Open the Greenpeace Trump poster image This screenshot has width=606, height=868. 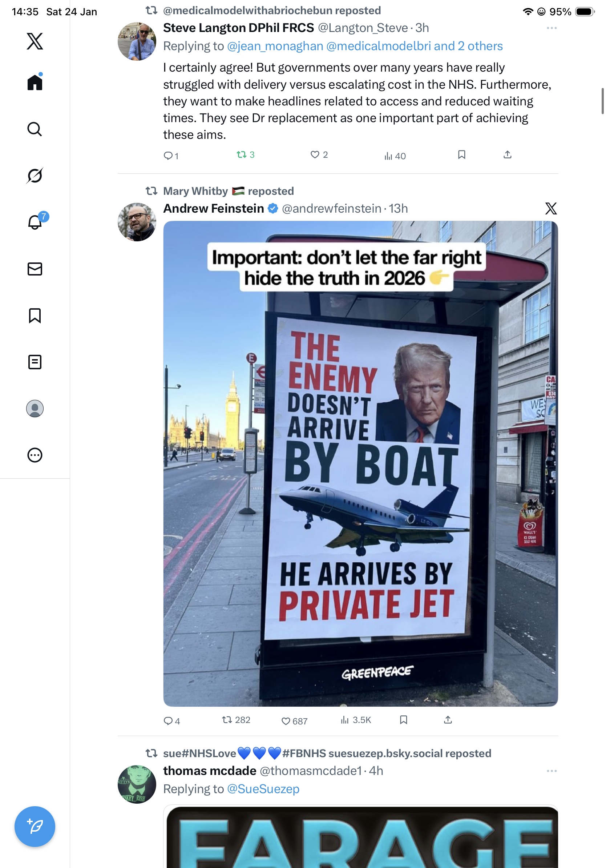(360, 463)
